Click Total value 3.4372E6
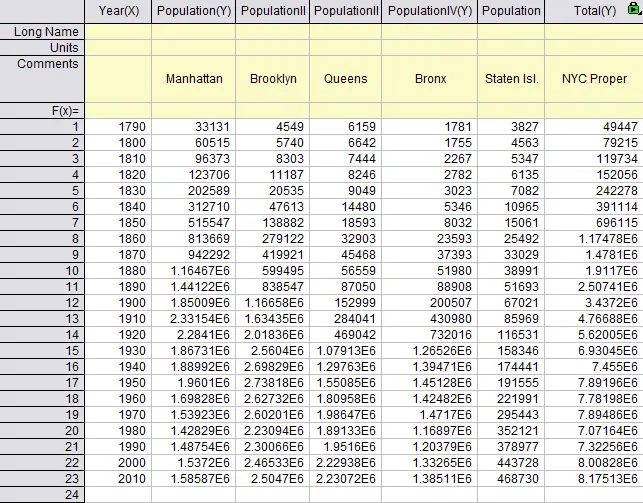 [594, 303]
